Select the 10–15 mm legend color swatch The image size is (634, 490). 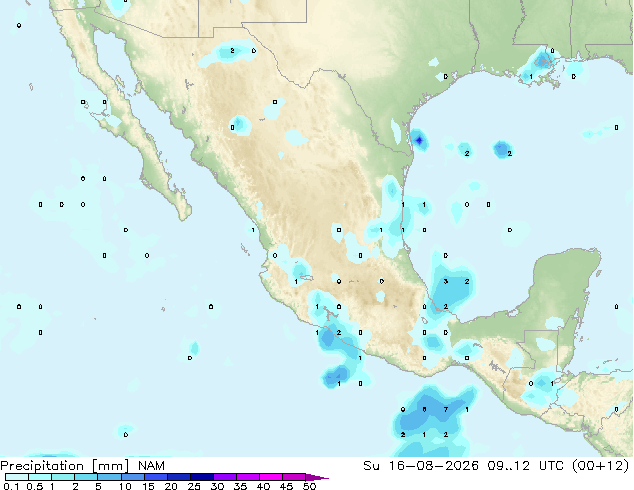coord(132,477)
